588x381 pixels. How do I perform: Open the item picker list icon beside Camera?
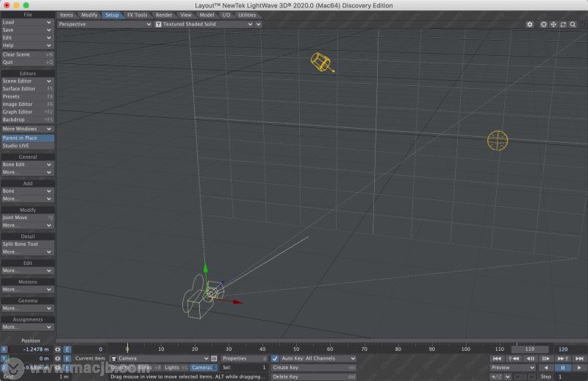click(x=214, y=358)
